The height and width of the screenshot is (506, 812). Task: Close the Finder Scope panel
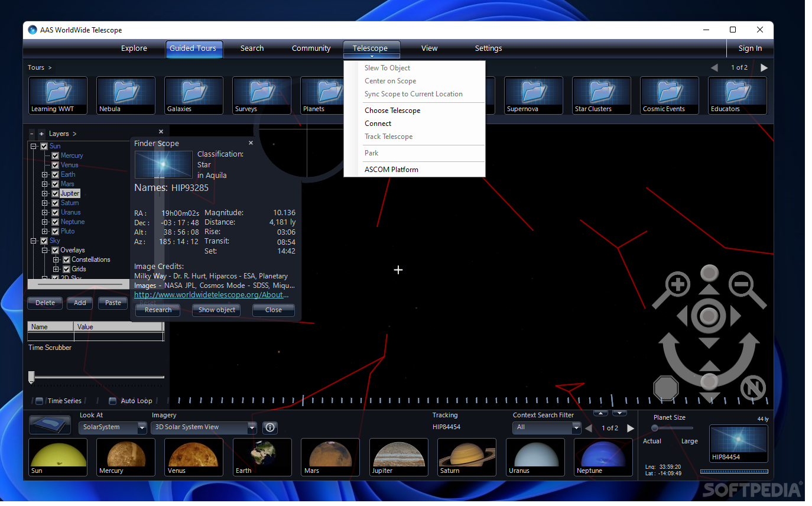click(x=251, y=143)
